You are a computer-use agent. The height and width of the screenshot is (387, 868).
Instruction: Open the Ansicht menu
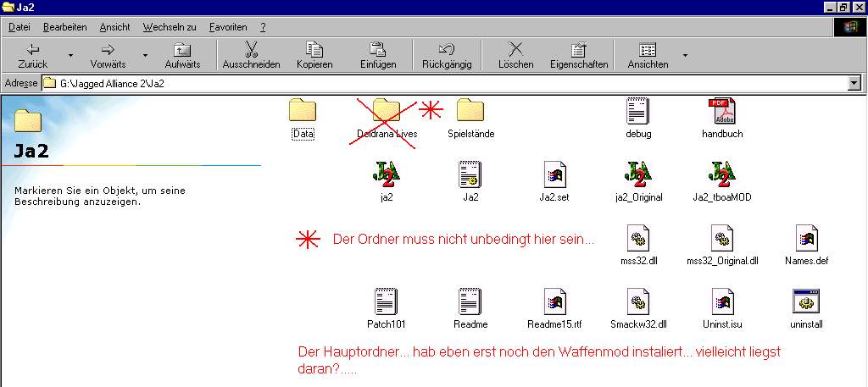(114, 27)
